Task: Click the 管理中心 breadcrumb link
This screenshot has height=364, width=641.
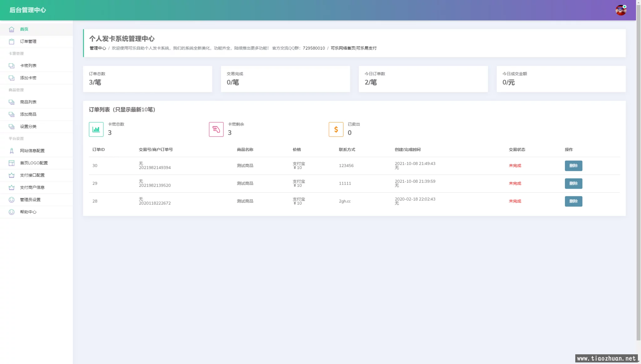Action: 98,48
